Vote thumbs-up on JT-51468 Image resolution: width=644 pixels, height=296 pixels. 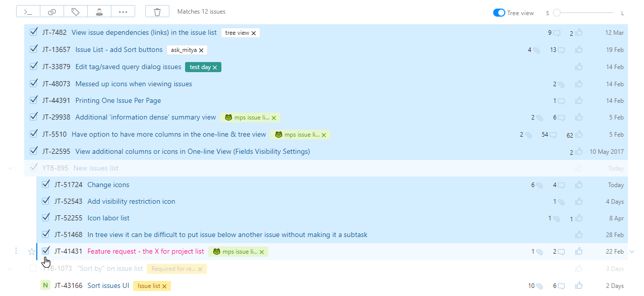579,234
